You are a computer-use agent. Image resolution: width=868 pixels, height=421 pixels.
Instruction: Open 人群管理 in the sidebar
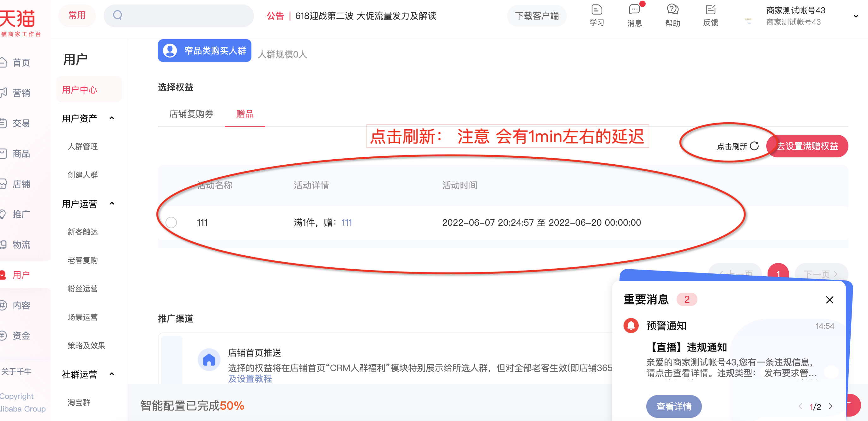click(82, 146)
